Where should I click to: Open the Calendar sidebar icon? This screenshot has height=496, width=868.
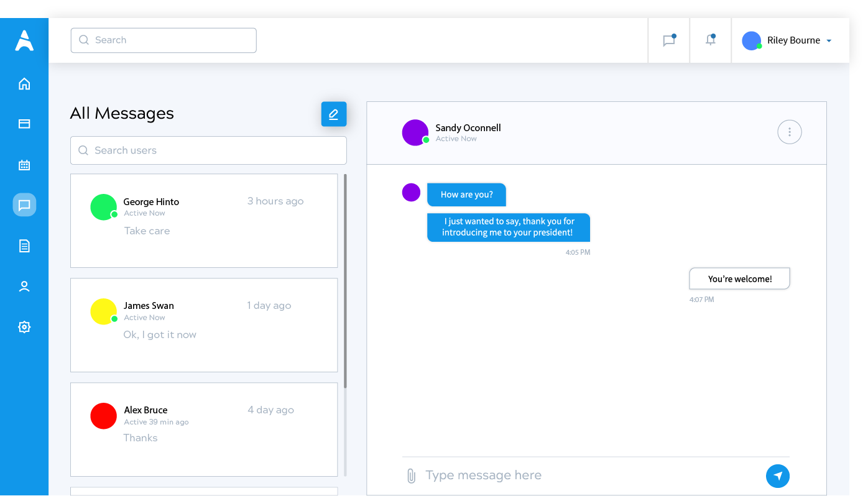pos(24,165)
